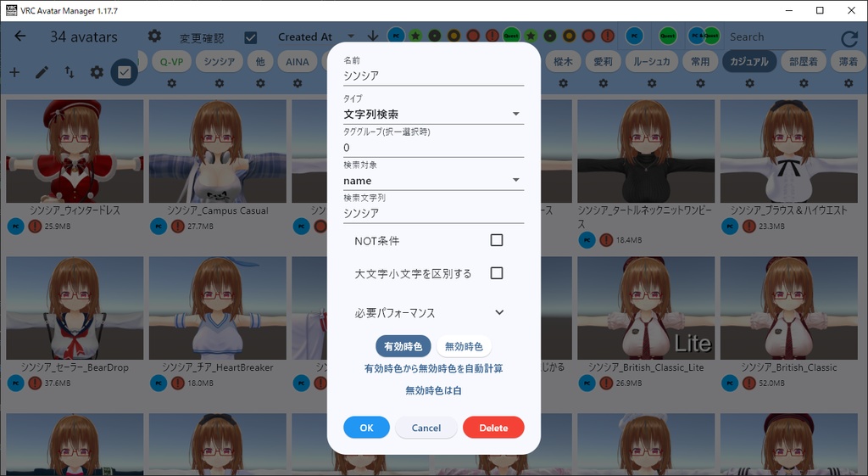Open the シンシア_ウィンタードレス avatar thumbnail
868x476 pixels.
(x=75, y=151)
